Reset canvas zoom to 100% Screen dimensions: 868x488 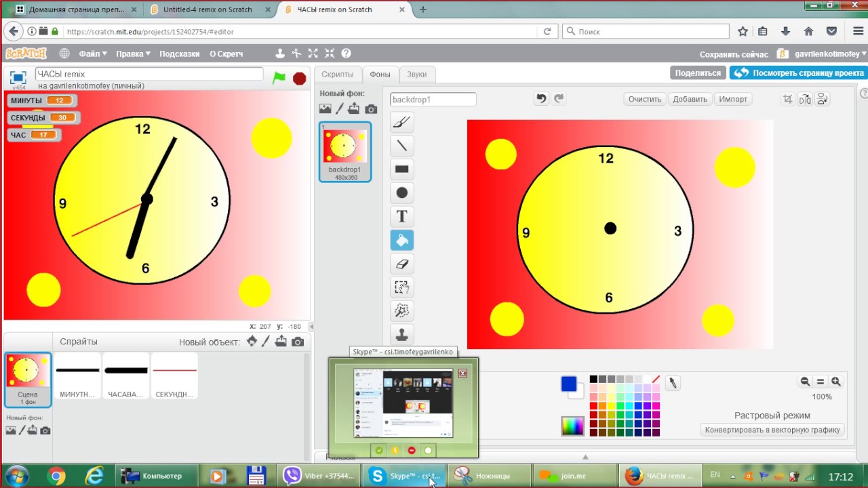pos(821,382)
